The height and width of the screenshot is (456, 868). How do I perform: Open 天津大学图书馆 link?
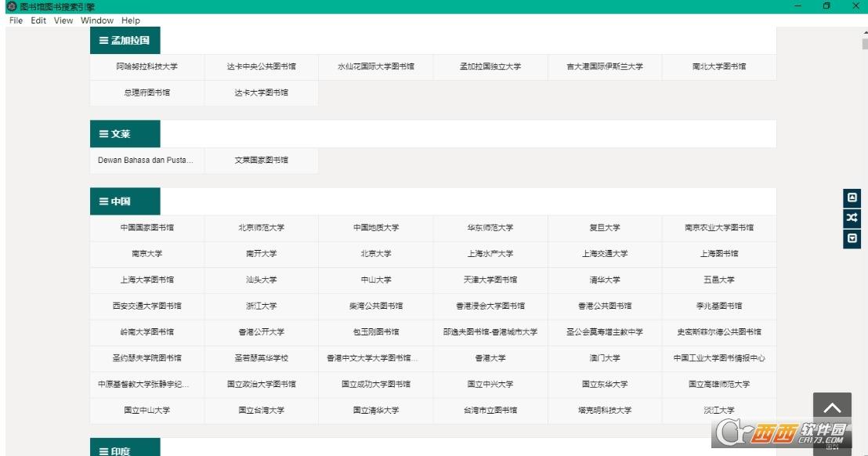490,280
